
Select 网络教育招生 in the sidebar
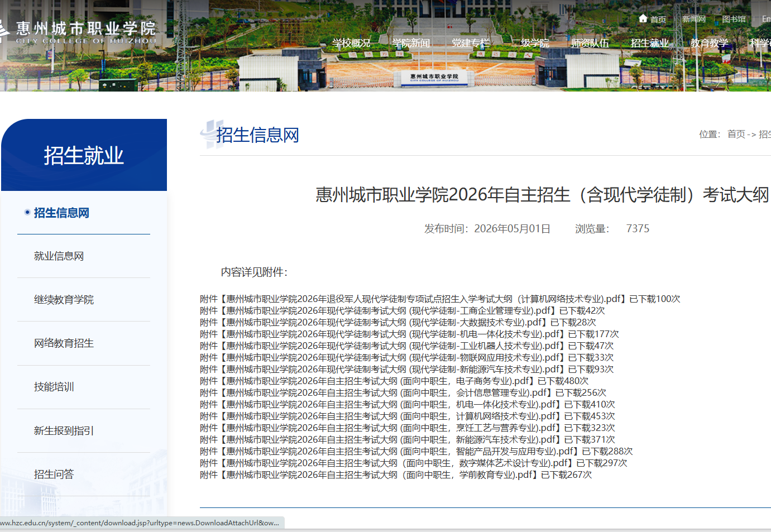(x=64, y=343)
